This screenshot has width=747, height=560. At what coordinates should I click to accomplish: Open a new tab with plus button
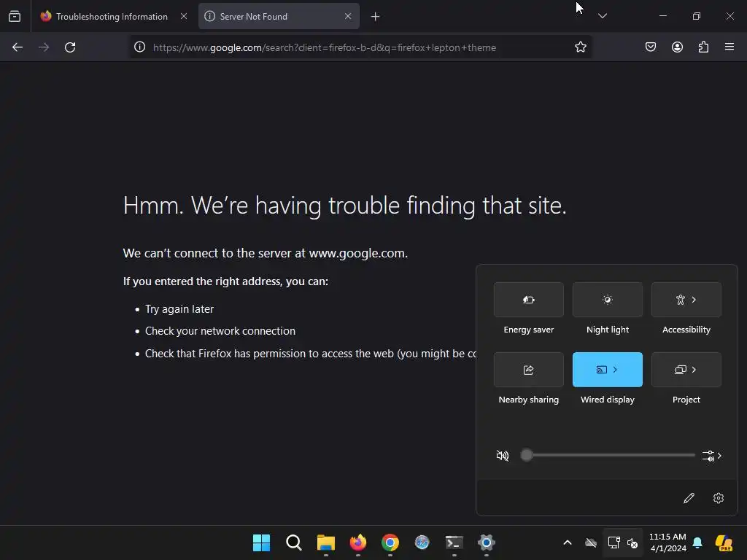(x=376, y=17)
